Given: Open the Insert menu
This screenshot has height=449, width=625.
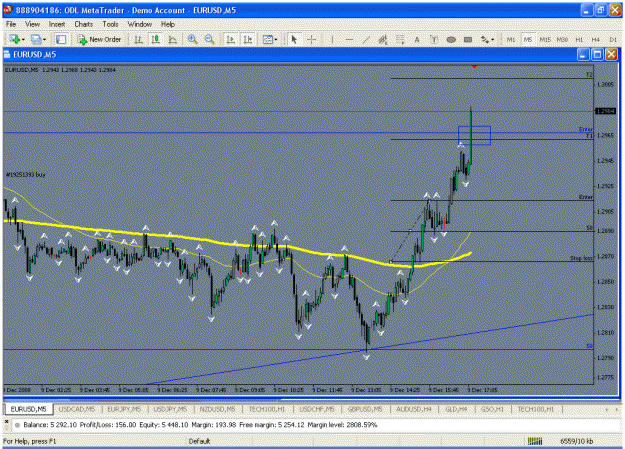Looking at the screenshot, I should tap(57, 24).
